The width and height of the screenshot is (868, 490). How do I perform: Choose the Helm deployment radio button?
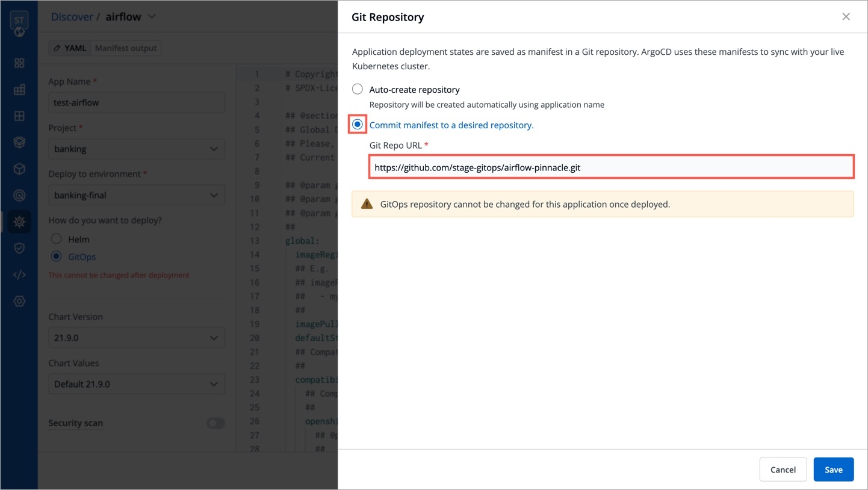click(57, 239)
